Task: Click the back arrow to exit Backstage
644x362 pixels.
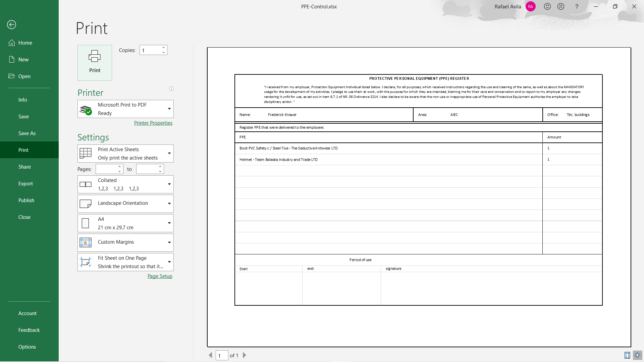Action: tap(11, 24)
